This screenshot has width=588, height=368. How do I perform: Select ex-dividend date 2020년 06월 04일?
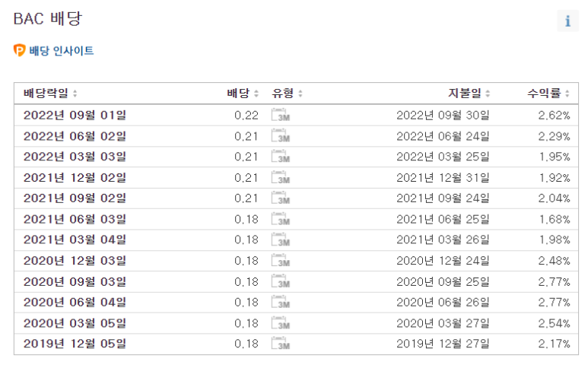pyautogui.click(x=75, y=303)
